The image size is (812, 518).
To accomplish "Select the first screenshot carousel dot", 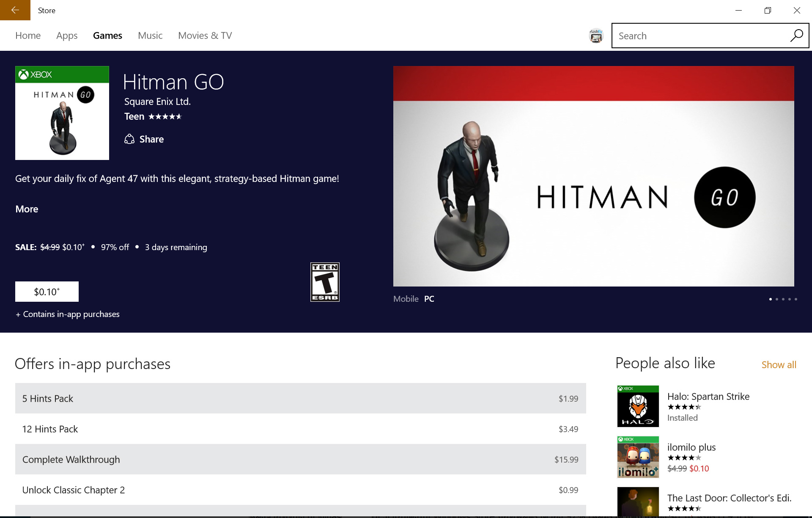I will click(771, 299).
